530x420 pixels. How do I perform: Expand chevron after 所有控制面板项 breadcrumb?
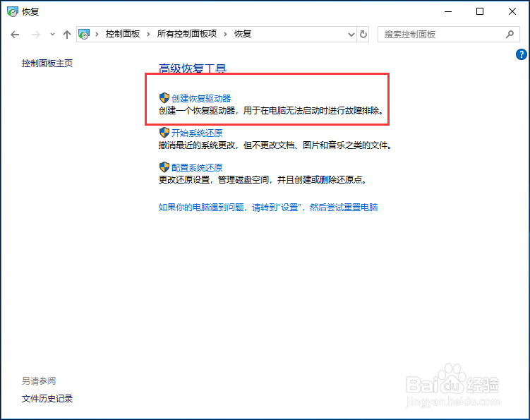point(225,34)
